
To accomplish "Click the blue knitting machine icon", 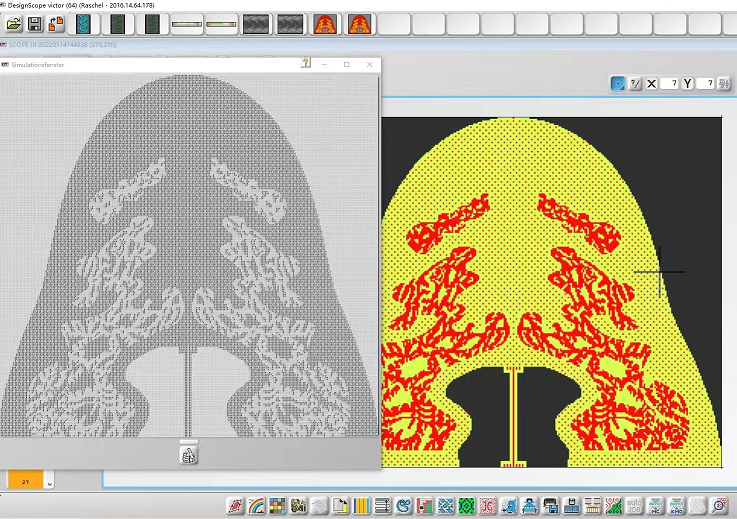I will coord(509,506).
